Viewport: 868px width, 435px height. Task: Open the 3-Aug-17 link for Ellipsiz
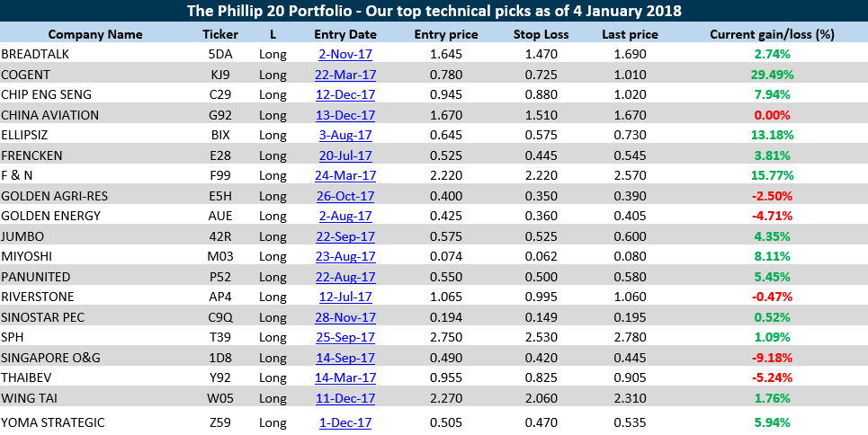(x=345, y=135)
